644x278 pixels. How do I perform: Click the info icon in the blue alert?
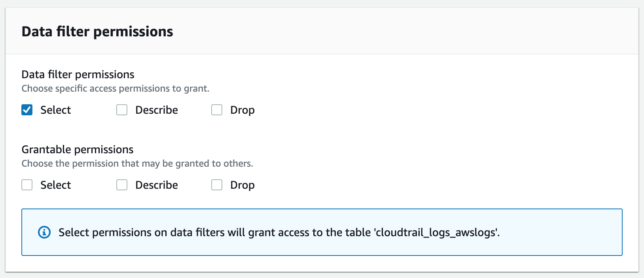point(44,232)
